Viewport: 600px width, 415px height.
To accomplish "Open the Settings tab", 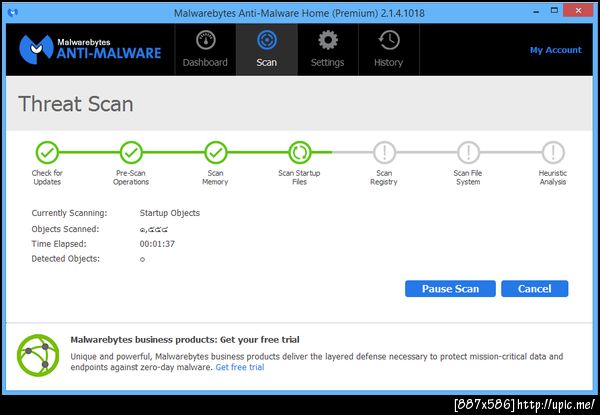I will [328, 50].
